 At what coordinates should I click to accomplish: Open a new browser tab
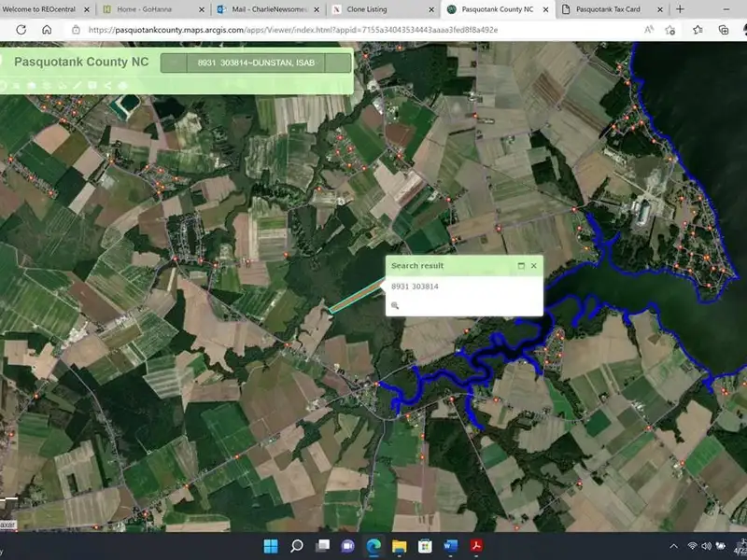point(680,8)
